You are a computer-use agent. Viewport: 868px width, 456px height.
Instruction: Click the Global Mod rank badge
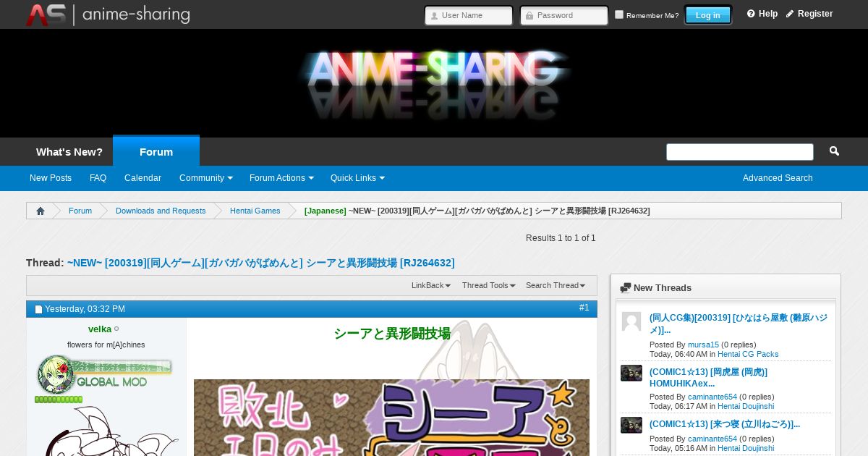103,374
